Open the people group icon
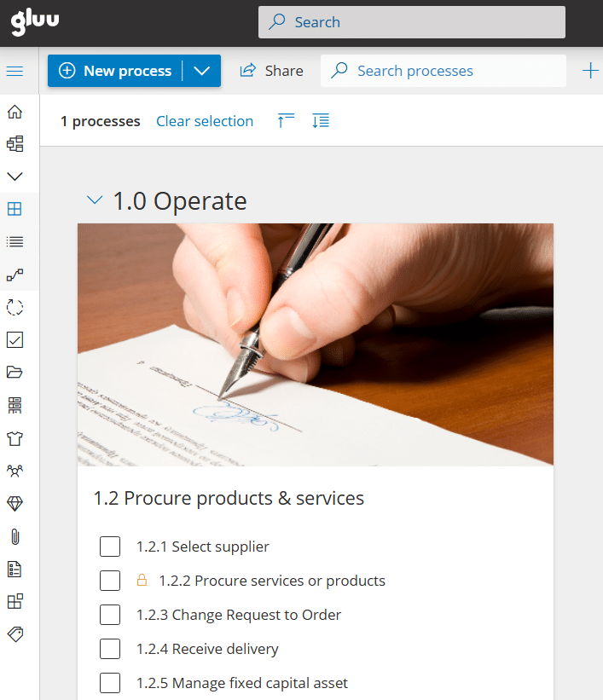 coord(14,471)
